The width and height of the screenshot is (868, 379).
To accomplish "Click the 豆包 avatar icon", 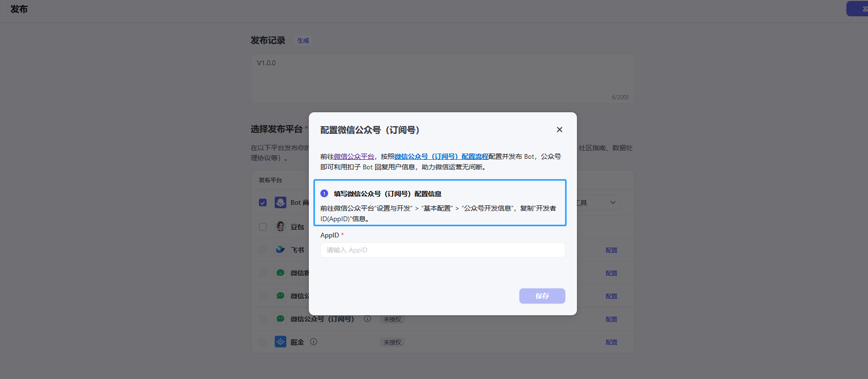I will tap(281, 226).
